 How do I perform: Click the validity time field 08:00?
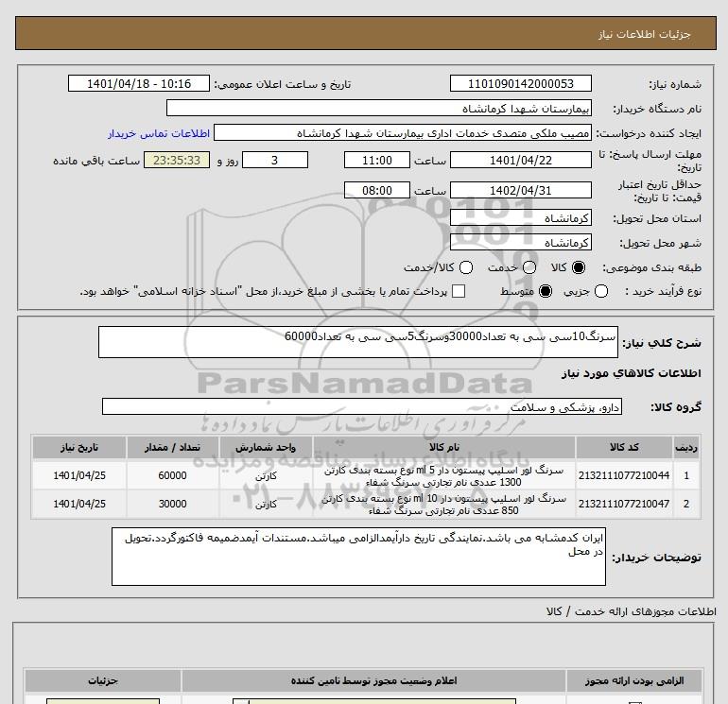click(377, 190)
